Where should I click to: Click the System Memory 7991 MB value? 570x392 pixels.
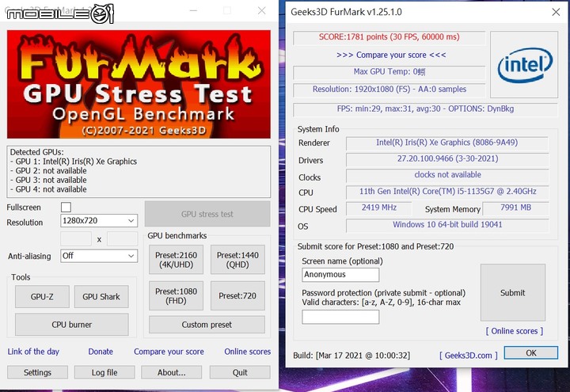point(515,208)
